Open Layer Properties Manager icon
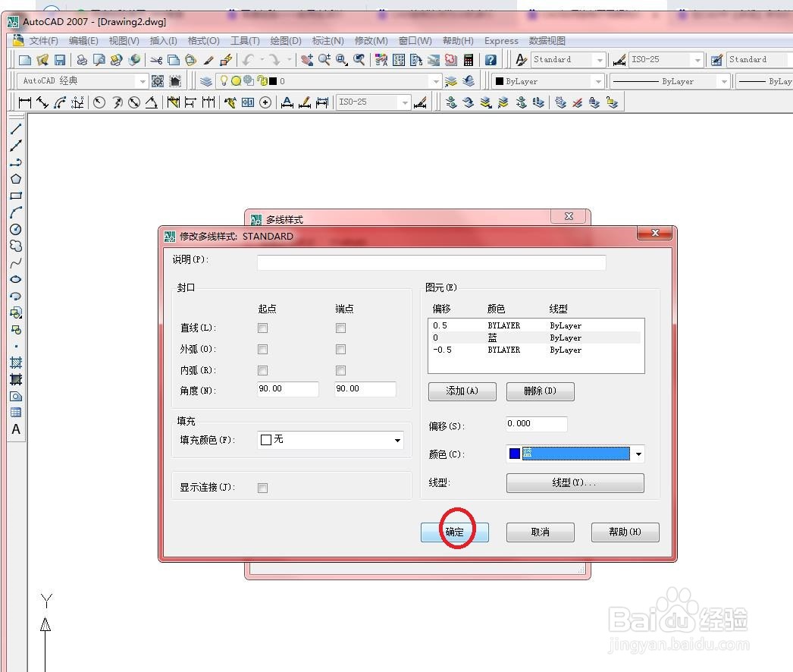Viewport: 793px width, 672px height. coord(206,81)
